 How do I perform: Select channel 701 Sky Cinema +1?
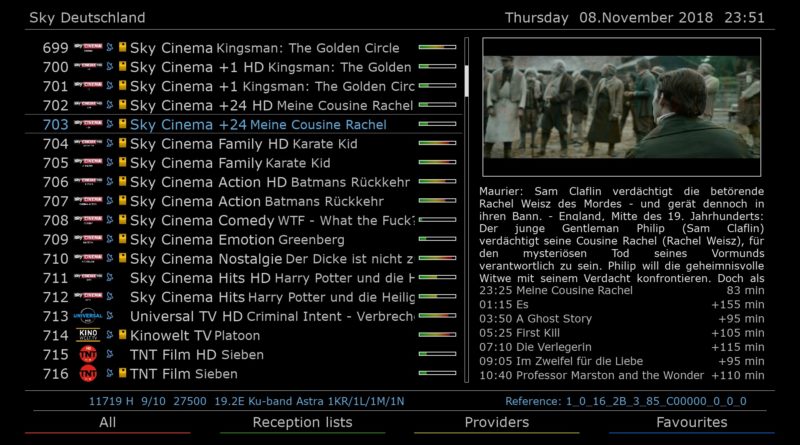tap(243, 86)
